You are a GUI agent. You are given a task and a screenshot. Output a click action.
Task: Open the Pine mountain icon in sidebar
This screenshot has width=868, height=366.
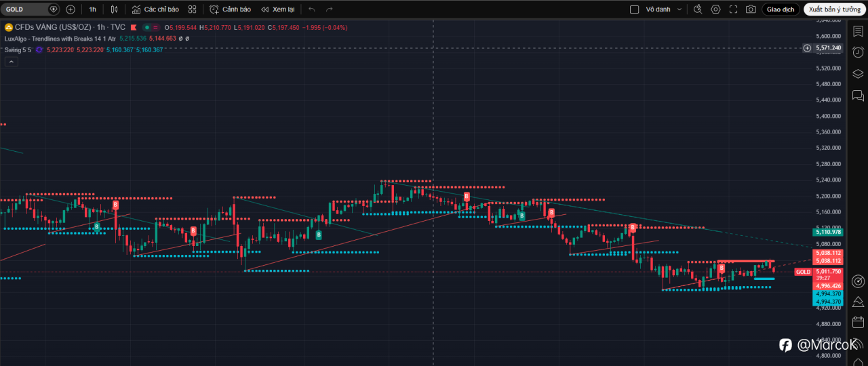[858, 302]
